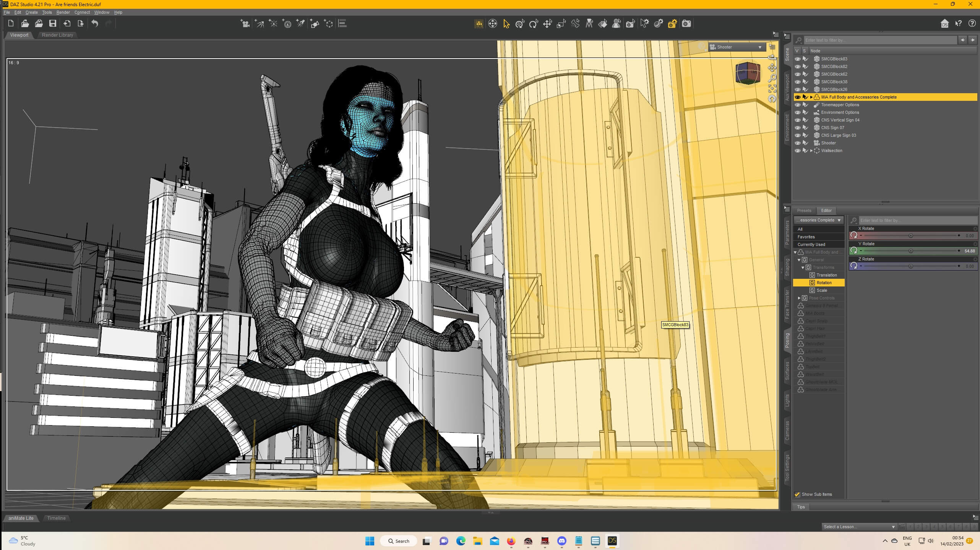The height and width of the screenshot is (550, 980).
Task: Expand the Wallsection node
Action: 811,150
